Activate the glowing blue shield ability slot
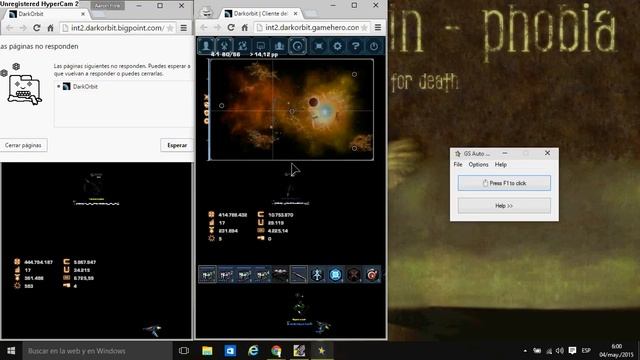 tap(336, 275)
